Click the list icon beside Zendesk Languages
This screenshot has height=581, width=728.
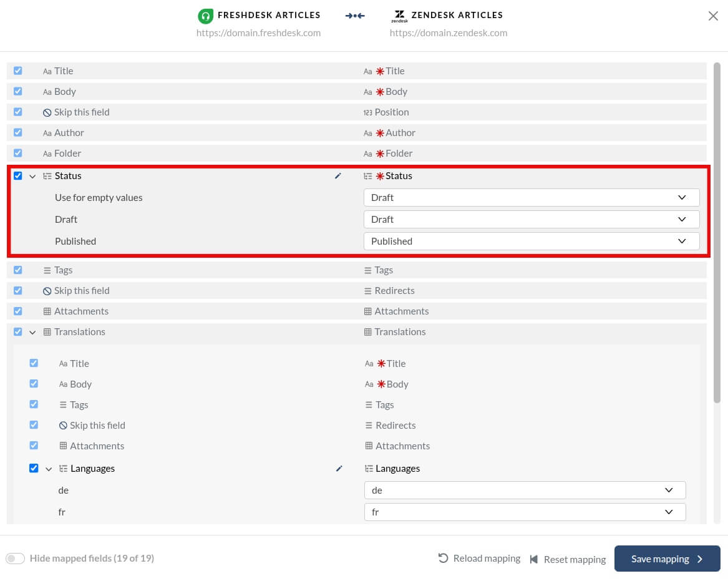pyautogui.click(x=369, y=469)
